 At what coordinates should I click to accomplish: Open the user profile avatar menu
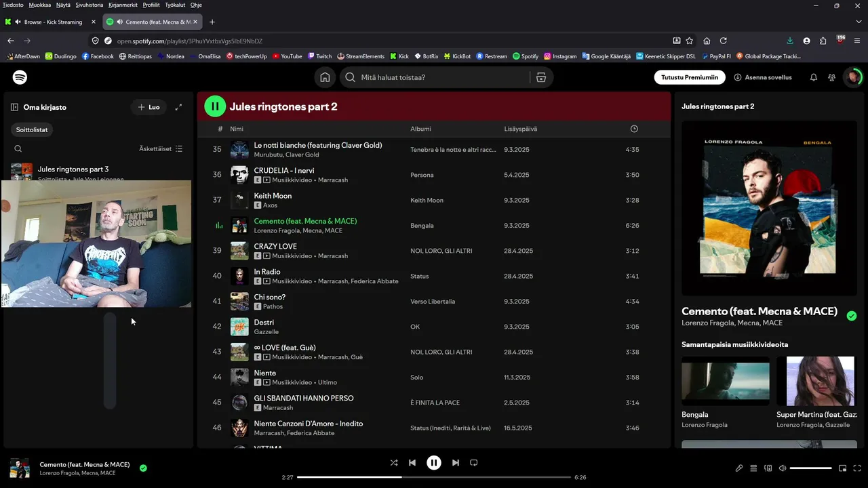tap(852, 77)
